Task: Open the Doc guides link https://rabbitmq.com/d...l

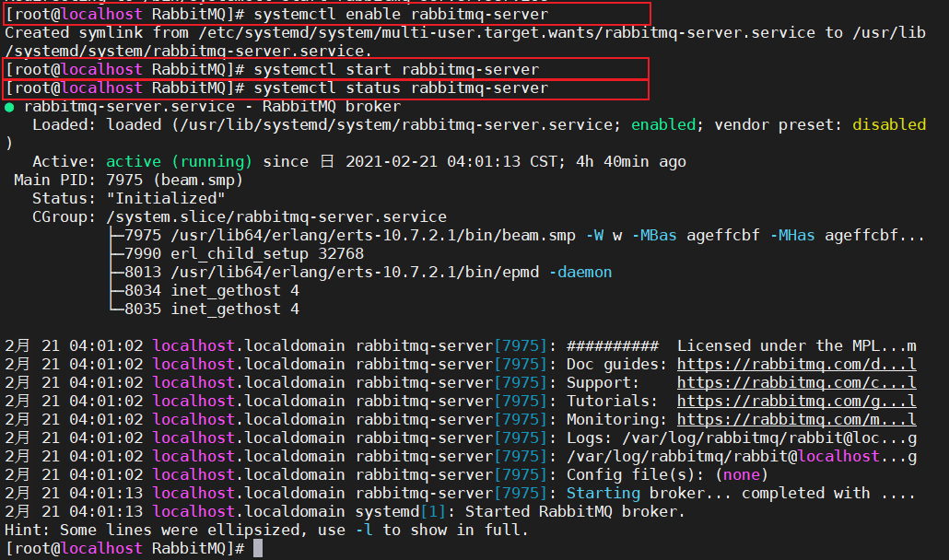Action: (796, 364)
